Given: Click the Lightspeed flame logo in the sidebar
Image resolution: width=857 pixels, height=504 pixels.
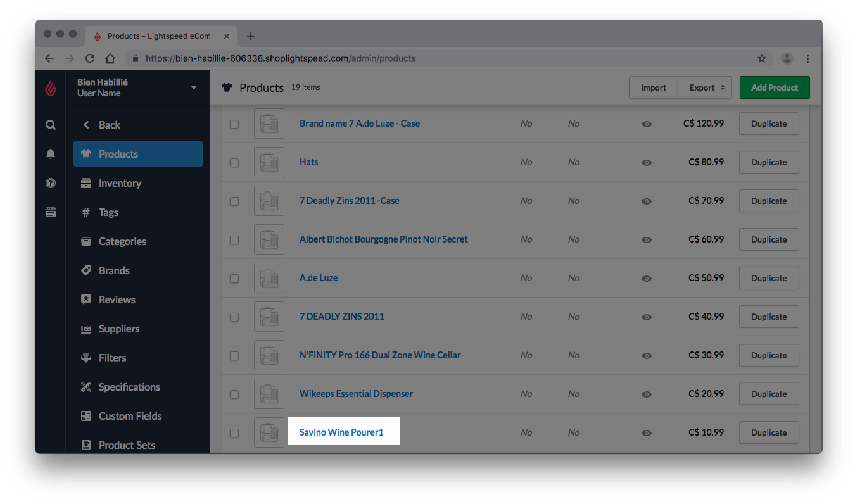Looking at the screenshot, I should [x=51, y=88].
